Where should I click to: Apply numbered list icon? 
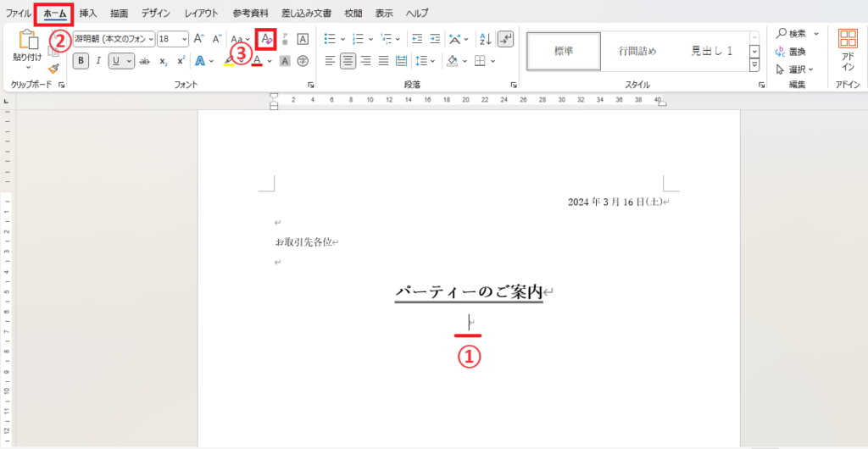(359, 39)
